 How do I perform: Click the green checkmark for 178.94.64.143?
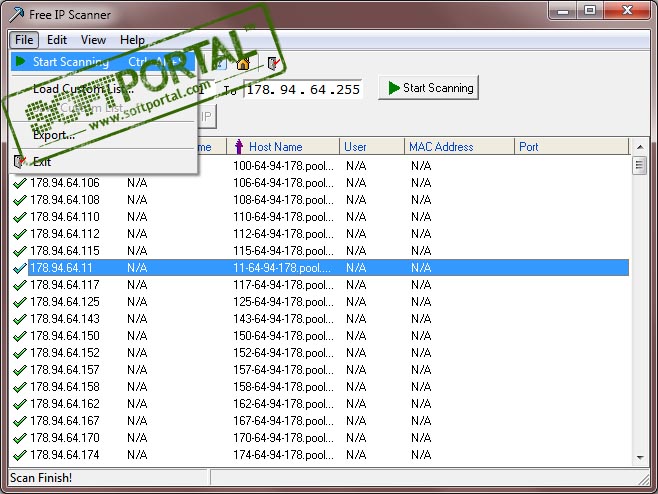point(20,319)
